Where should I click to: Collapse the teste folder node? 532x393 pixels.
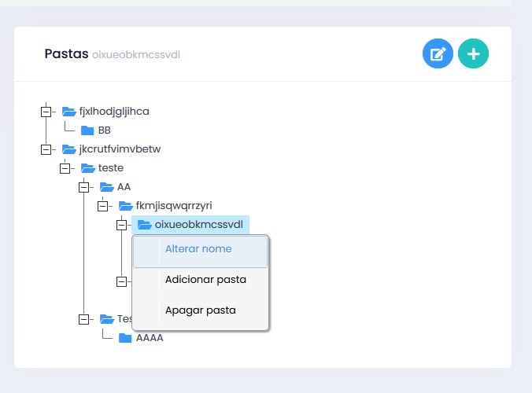[65, 168]
